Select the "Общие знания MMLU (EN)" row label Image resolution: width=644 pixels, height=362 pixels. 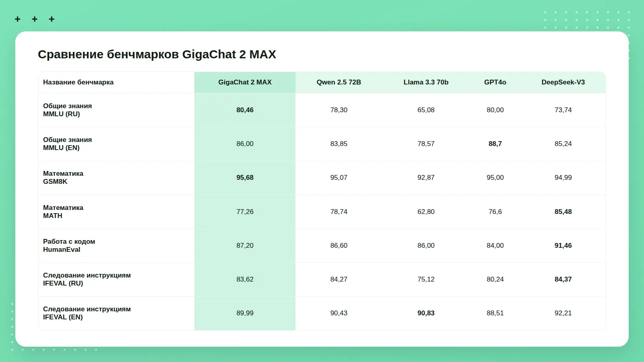[68, 144]
